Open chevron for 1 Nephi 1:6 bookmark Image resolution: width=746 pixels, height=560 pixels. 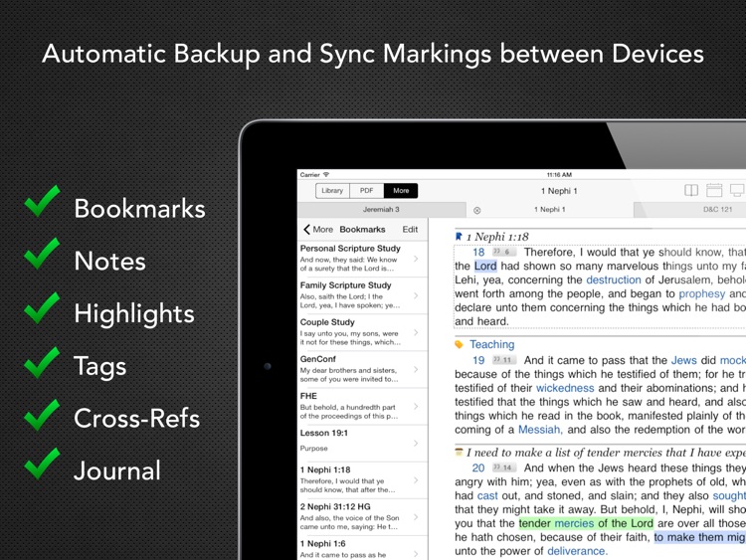tap(416, 553)
